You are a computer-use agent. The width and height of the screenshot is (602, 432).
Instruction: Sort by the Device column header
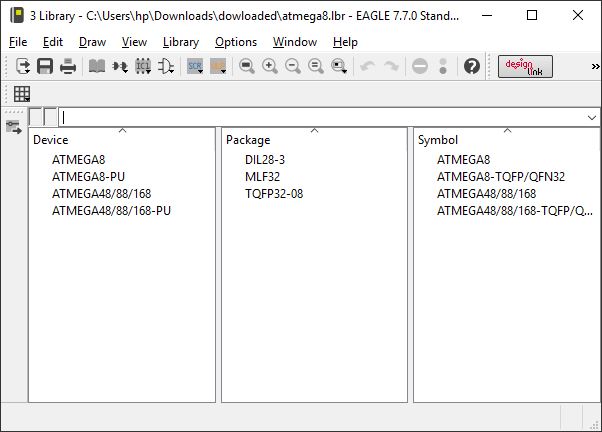pos(122,139)
